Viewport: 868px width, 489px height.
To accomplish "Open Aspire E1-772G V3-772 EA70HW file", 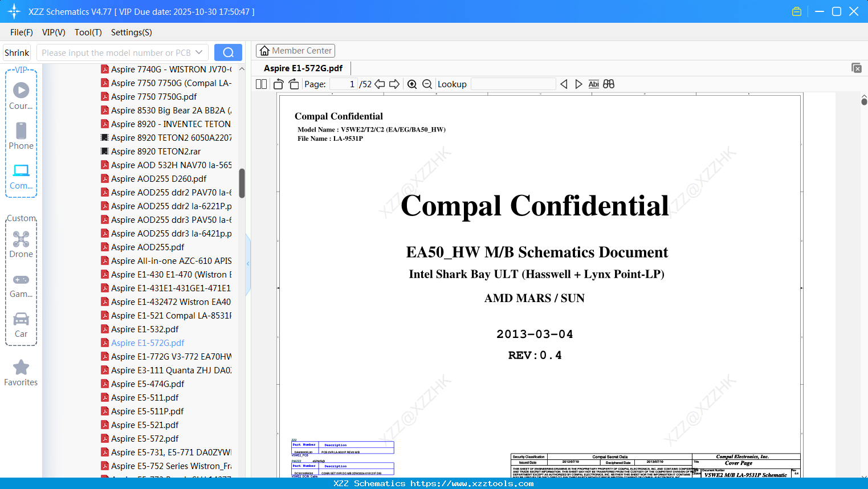I will point(171,357).
